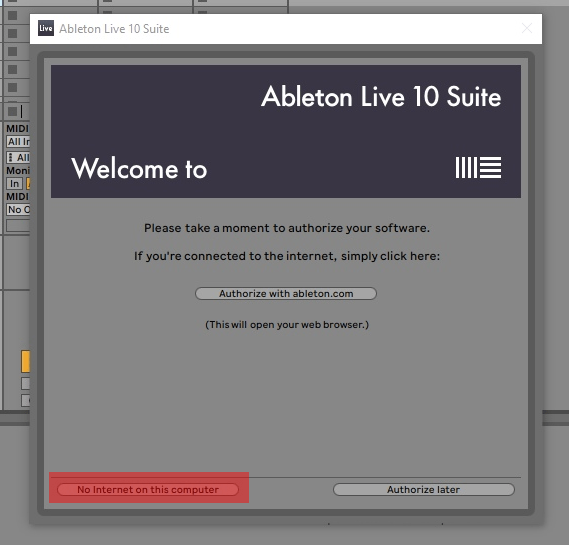Toggle the yellow track activator button
The width and height of the screenshot is (569, 545).
coord(25,361)
